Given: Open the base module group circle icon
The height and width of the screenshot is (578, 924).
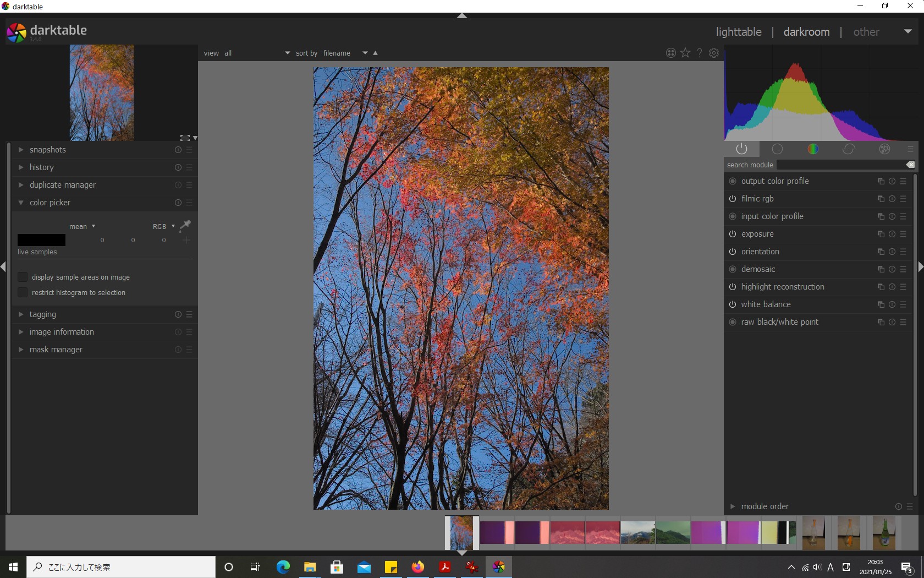Looking at the screenshot, I should pyautogui.click(x=777, y=149).
